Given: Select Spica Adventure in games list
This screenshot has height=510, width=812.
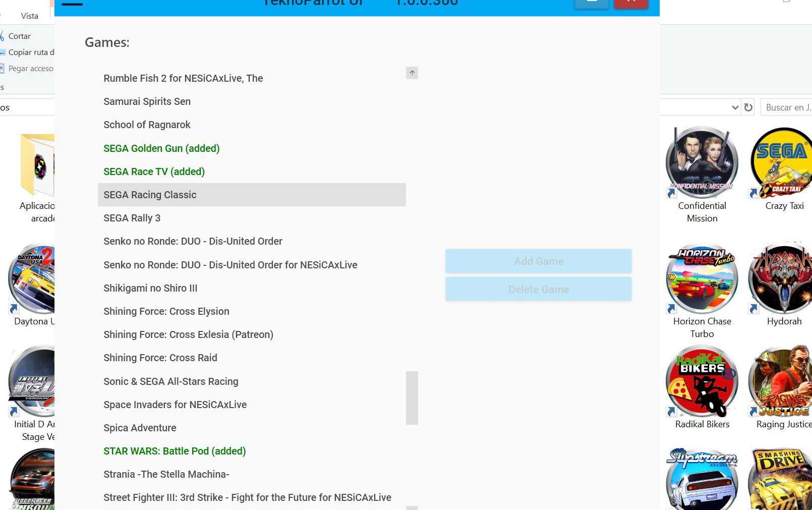Looking at the screenshot, I should click(252, 428).
